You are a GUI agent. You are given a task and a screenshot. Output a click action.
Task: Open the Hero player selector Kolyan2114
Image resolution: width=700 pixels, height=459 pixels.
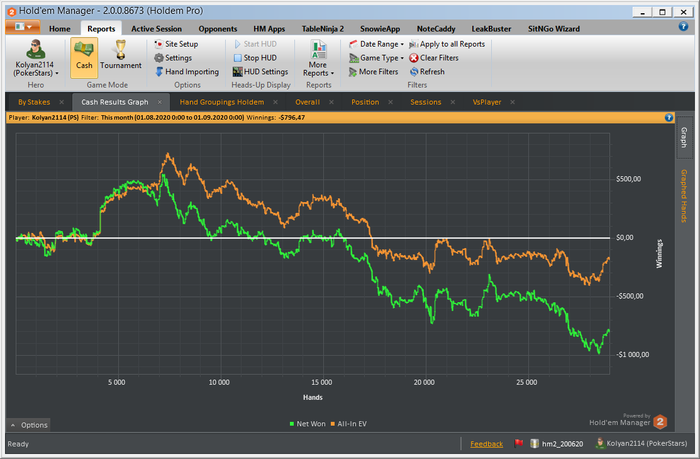(35, 58)
